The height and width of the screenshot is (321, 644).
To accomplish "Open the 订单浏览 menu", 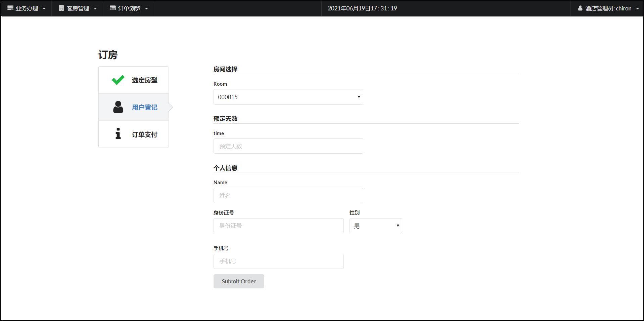I will point(129,8).
